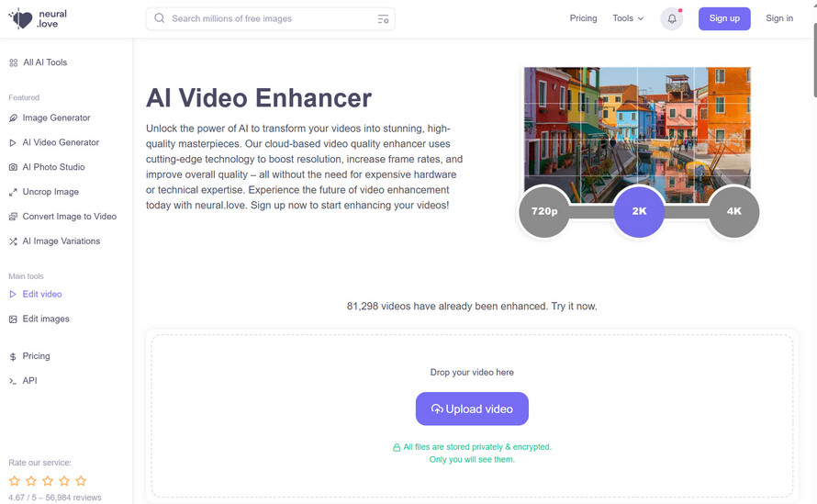Click the Upload video button
This screenshot has width=817, height=504.
(x=472, y=409)
